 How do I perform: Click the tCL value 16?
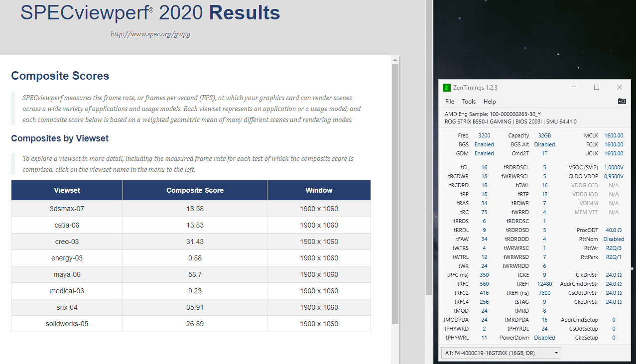pyautogui.click(x=484, y=167)
